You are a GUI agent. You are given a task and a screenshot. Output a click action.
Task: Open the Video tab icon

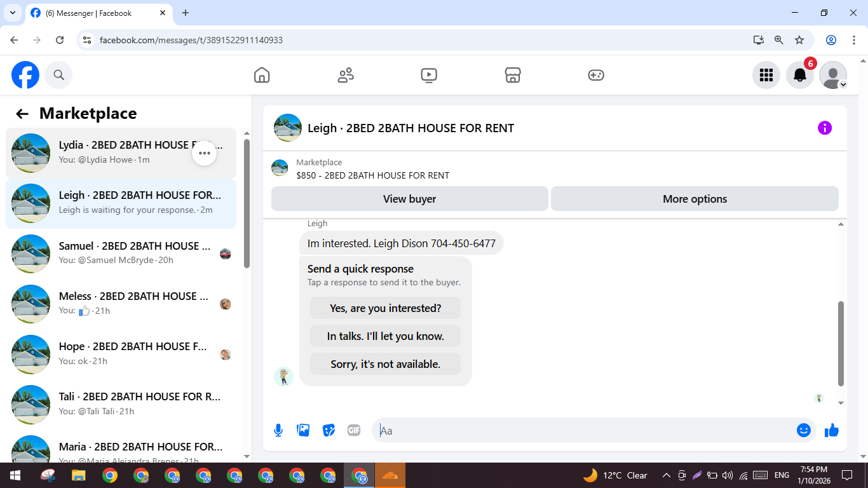click(x=429, y=75)
